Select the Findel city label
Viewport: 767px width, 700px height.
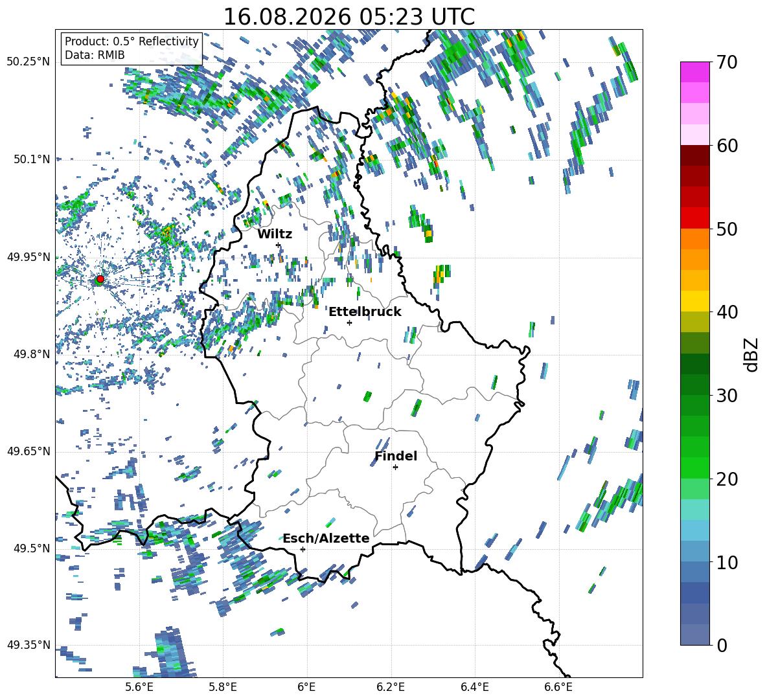396,456
